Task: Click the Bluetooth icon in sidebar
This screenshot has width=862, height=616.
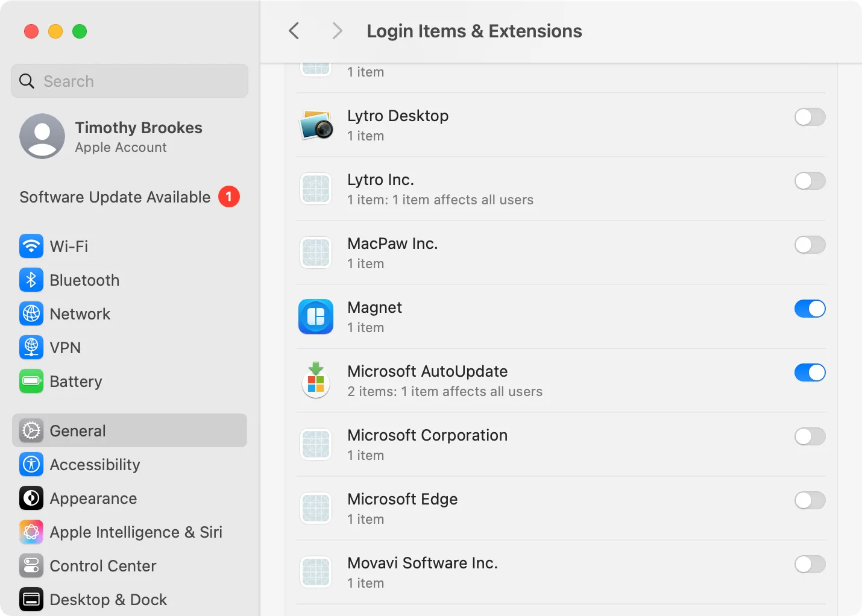Action: point(31,280)
